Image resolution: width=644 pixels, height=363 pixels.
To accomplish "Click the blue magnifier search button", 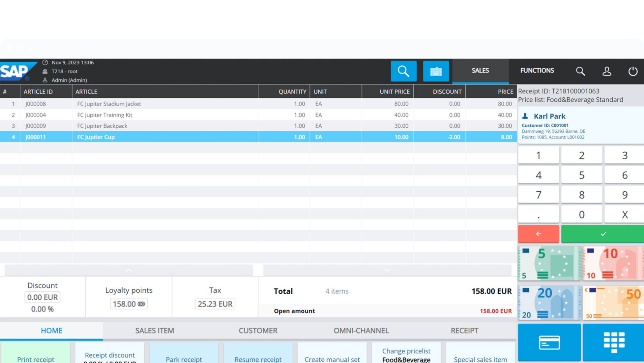I will pos(403,71).
